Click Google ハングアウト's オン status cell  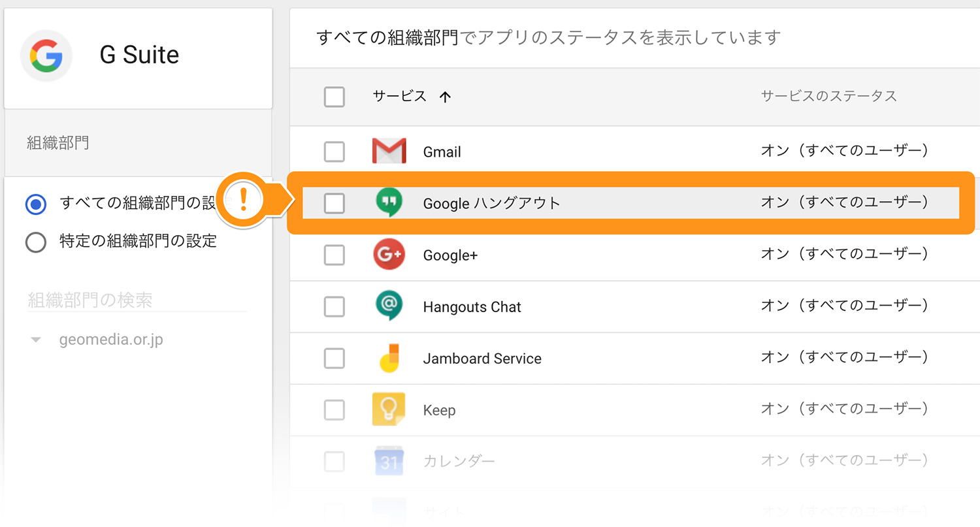tap(844, 203)
